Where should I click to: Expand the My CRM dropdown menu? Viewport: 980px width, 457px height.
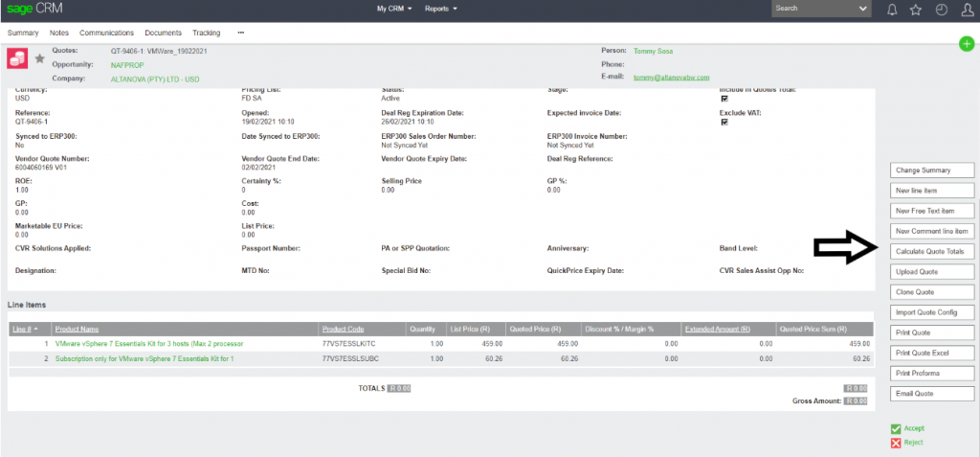coord(394,9)
